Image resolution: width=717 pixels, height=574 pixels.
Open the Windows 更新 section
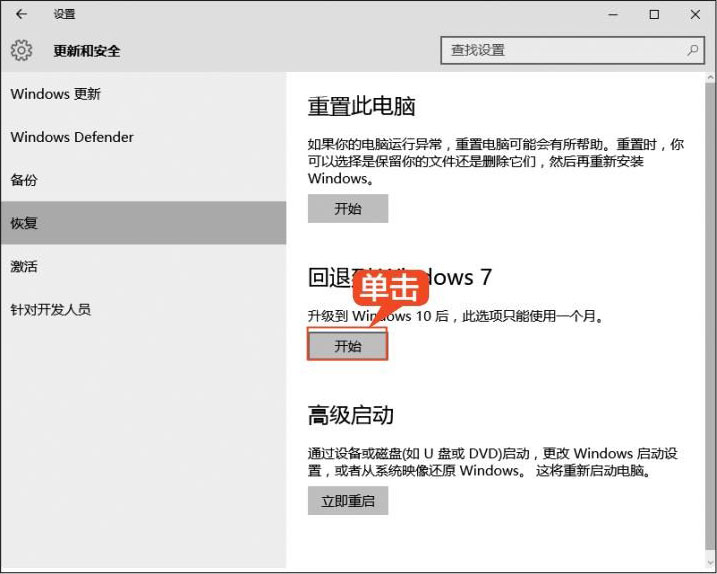click(56, 94)
